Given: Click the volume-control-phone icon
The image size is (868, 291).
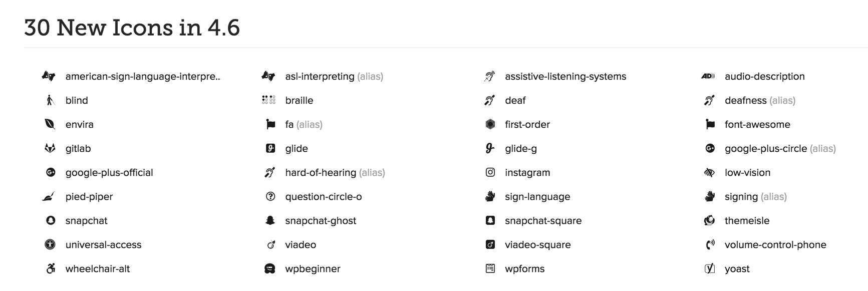Looking at the screenshot, I should (x=710, y=244).
